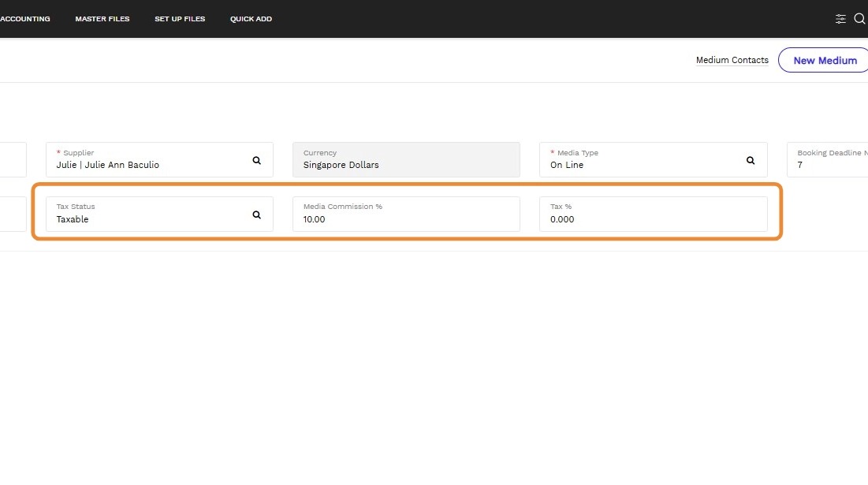Click the Media Type value 'On Line'
This screenshot has height=485, width=868.
tap(567, 165)
